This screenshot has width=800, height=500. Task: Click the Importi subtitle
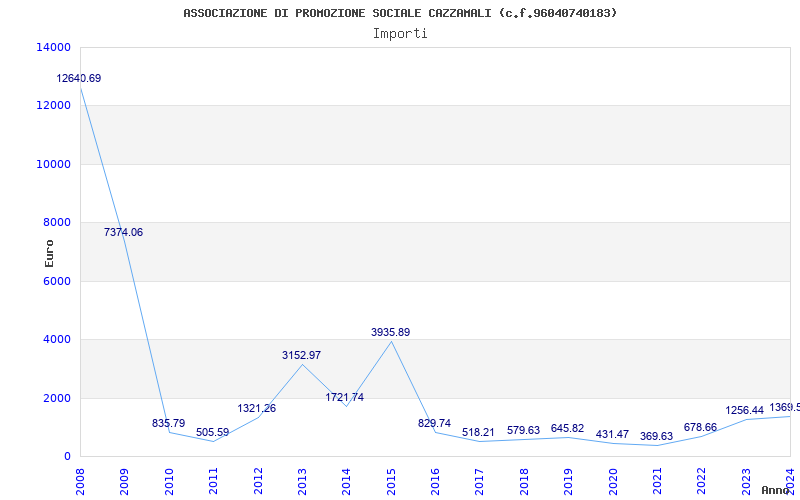[x=400, y=33]
